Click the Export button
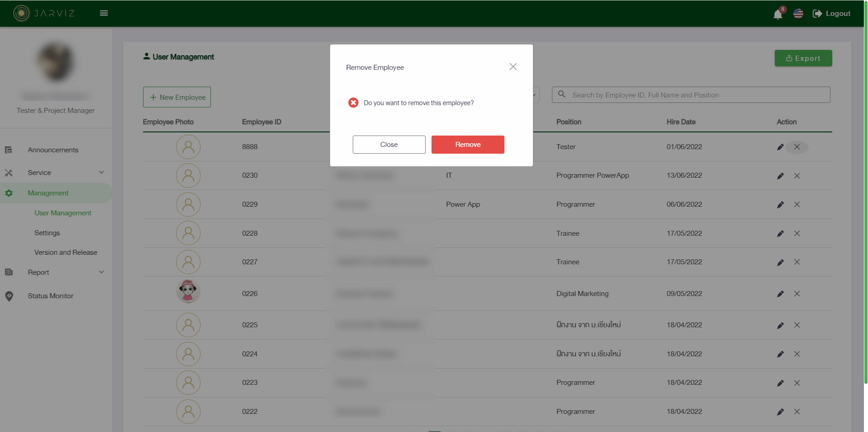 click(x=803, y=58)
